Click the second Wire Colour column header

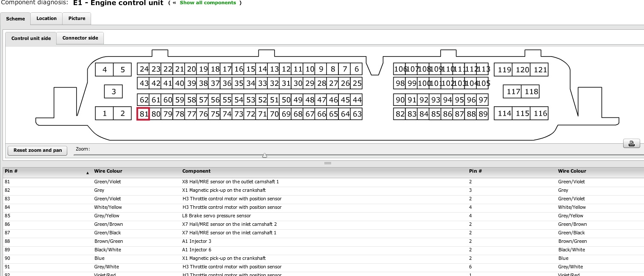[600, 171]
